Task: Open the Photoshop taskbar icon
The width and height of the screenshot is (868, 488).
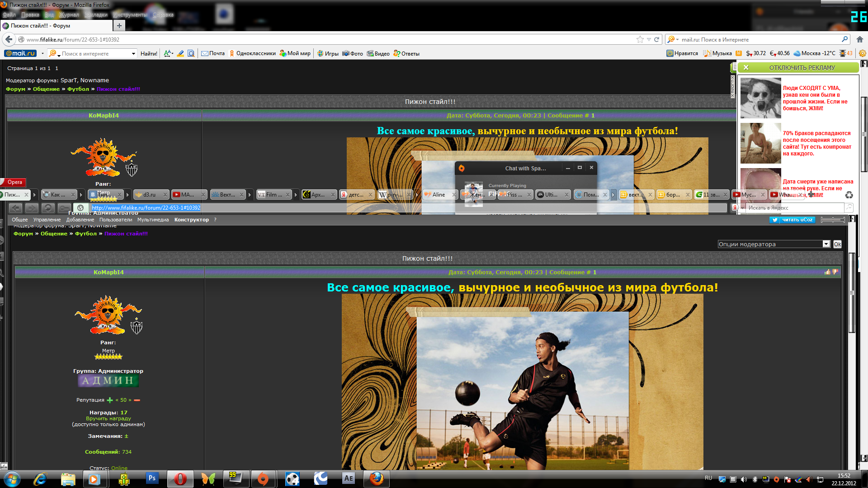Action: pyautogui.click(x=152, y=479)
